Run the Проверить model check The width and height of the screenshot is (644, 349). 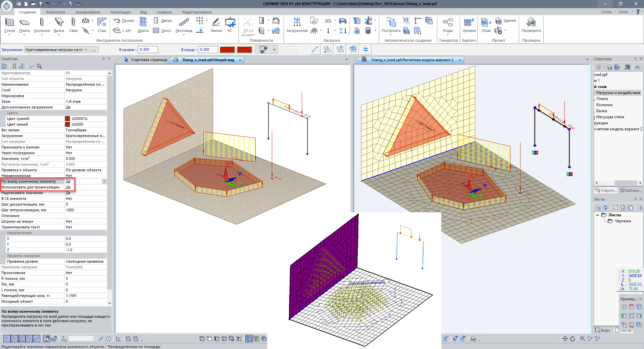[x=531, y=26]
